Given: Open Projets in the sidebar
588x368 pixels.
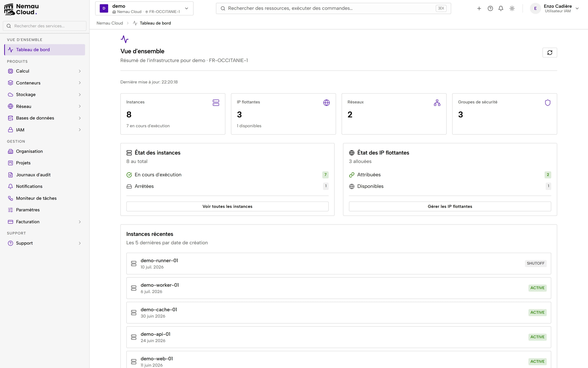Looking at the screenshot, I should [45, 163].
